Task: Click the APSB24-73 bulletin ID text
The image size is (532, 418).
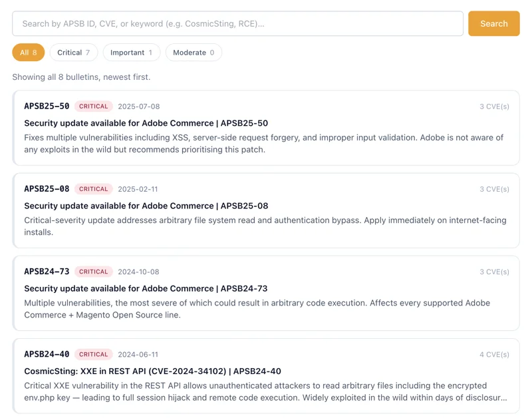Action: pos(47,272)
